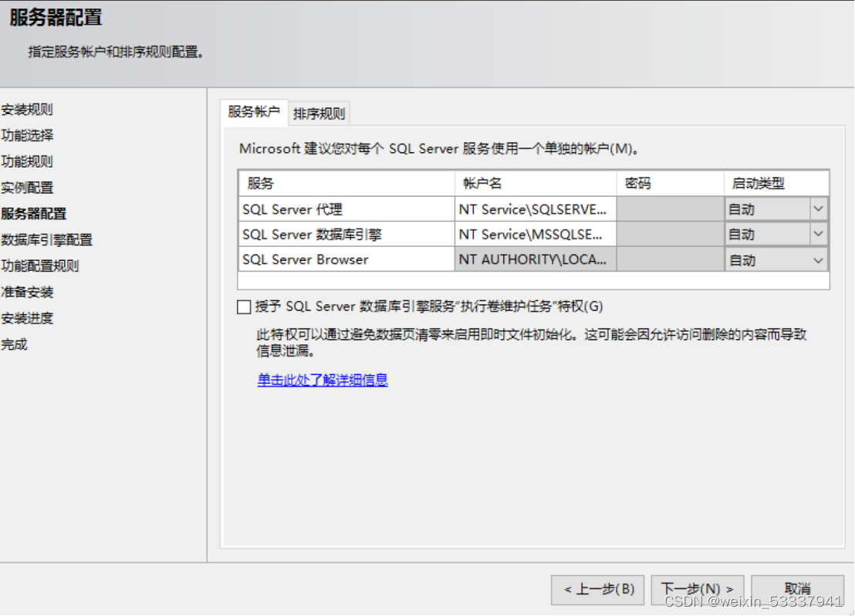Click the SQL Server Browser password cell
Screen dimensions: 855x616
pos(670,259)
